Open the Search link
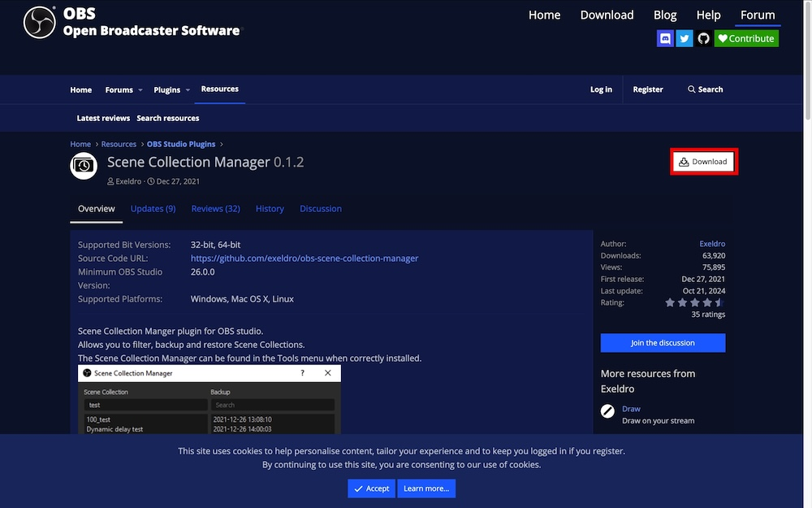 (x=706, y=89)
